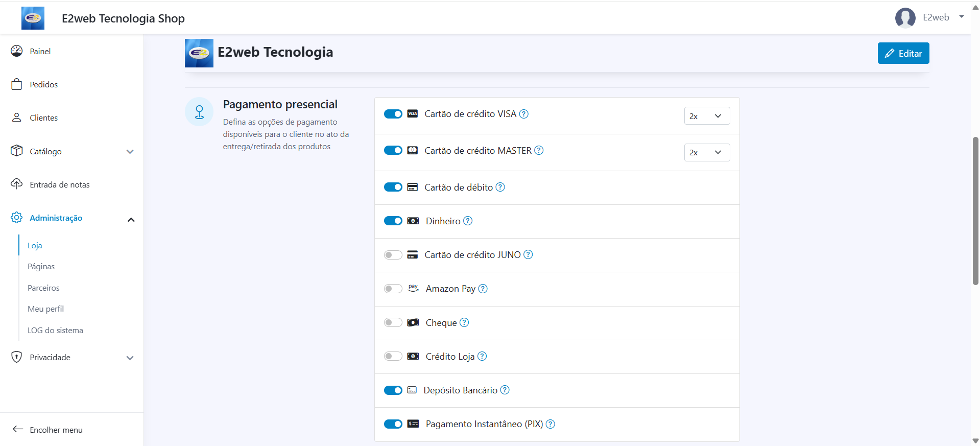Viewport: 980px width, 446px height.
Task: Click the Pagamento presencial pin icon
Action: pyautogui.click(x=199, y=111)
